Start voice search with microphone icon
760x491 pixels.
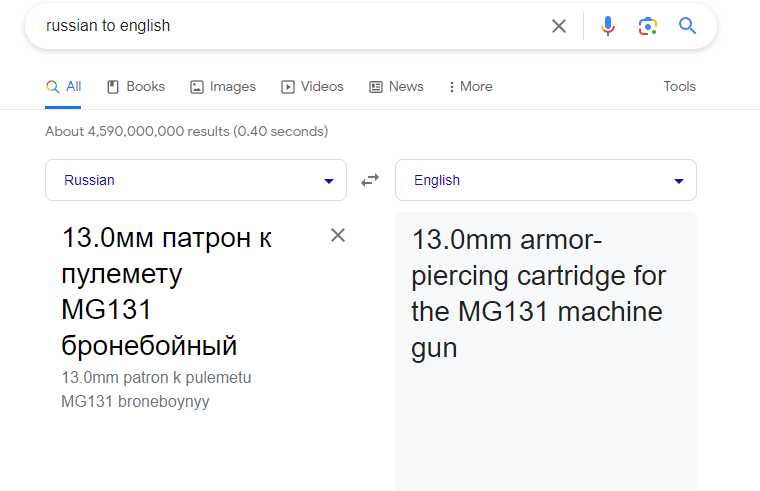[608, 26]
